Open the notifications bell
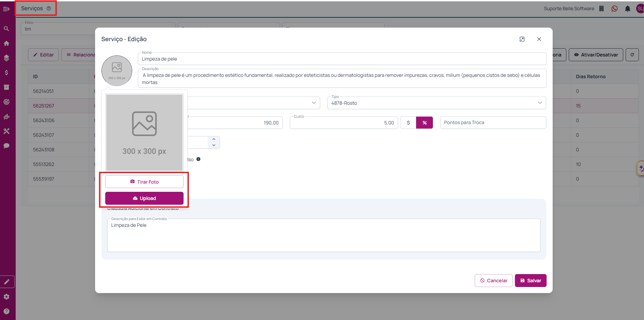Viewport: 644px width, 320px height. [x=627, y=9]
